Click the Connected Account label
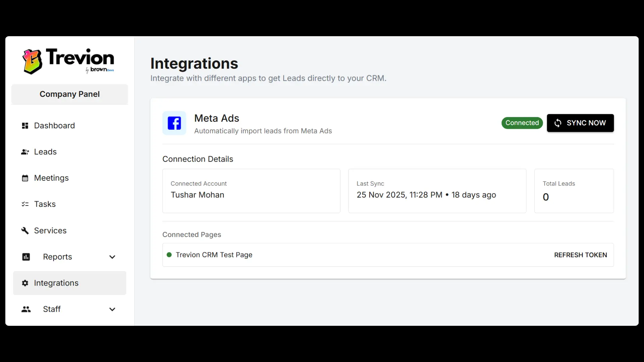 tap(199, 184)
